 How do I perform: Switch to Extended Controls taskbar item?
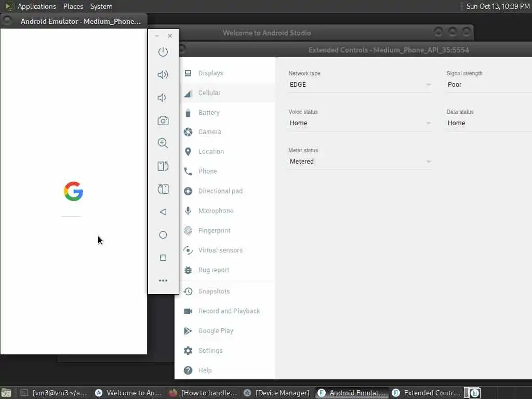point(426,393)
